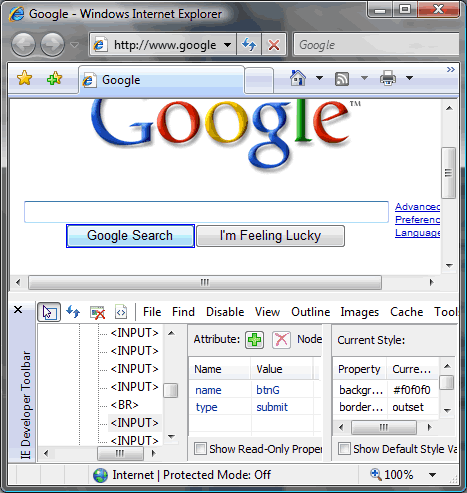The width and height of the screenshot is (467, 493).
Task: Open the Favorites Center star icon
Action: [25, 79]
